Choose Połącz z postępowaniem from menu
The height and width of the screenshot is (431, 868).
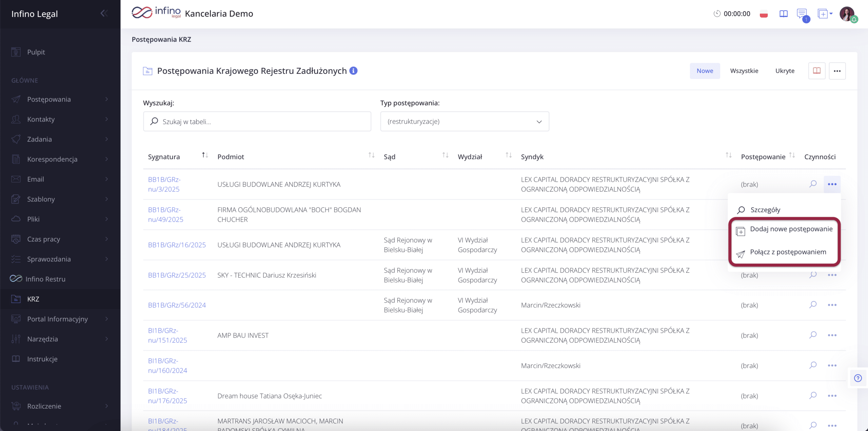click(788, 252)
